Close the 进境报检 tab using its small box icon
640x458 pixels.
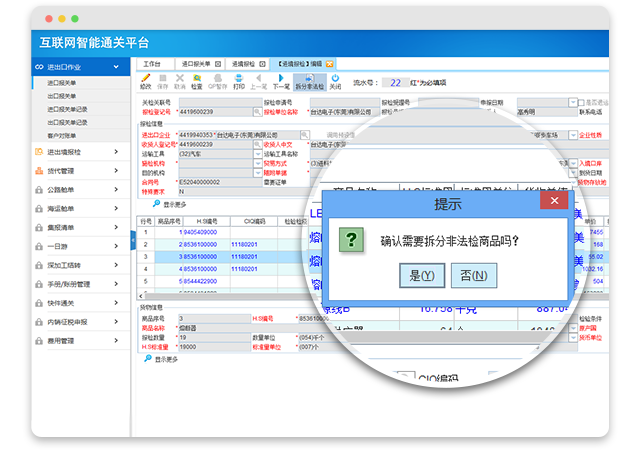[x=262, y=64]
